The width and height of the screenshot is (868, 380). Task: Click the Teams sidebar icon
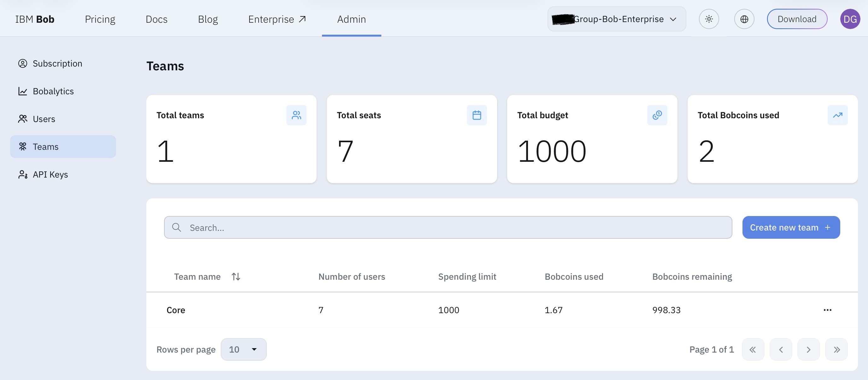coord(23,147)
